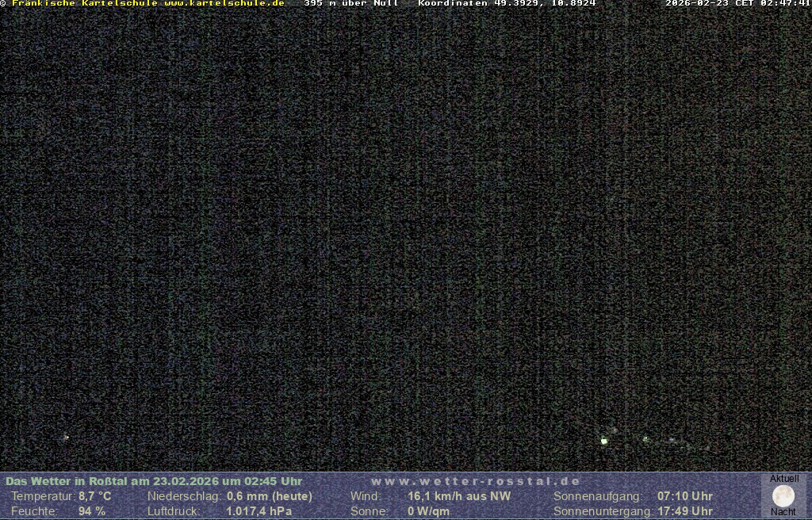Click the Koordinaten 49.3929, 10.8924 text
Image resolution: width=812 pixels, height=520 pixels.
pos(507,3)
